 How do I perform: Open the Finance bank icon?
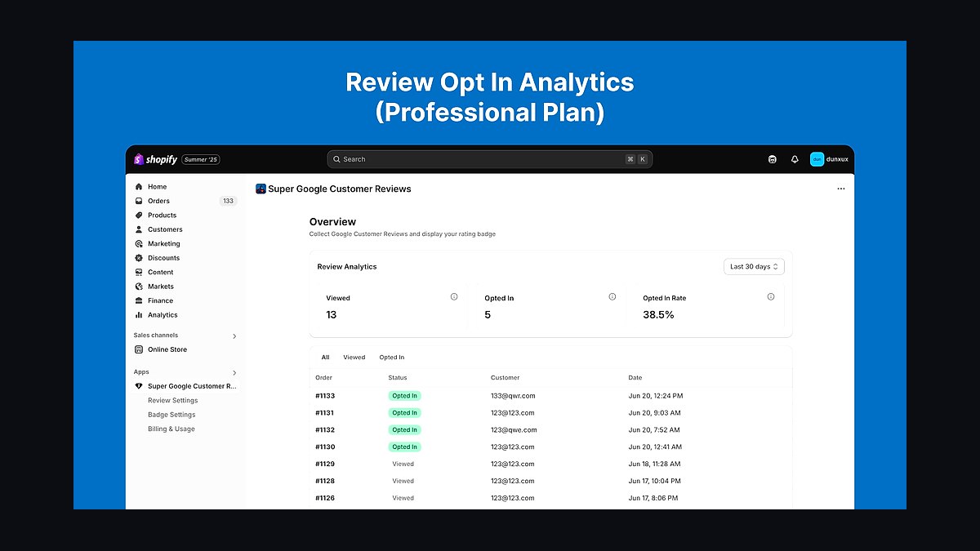point(139,301)
